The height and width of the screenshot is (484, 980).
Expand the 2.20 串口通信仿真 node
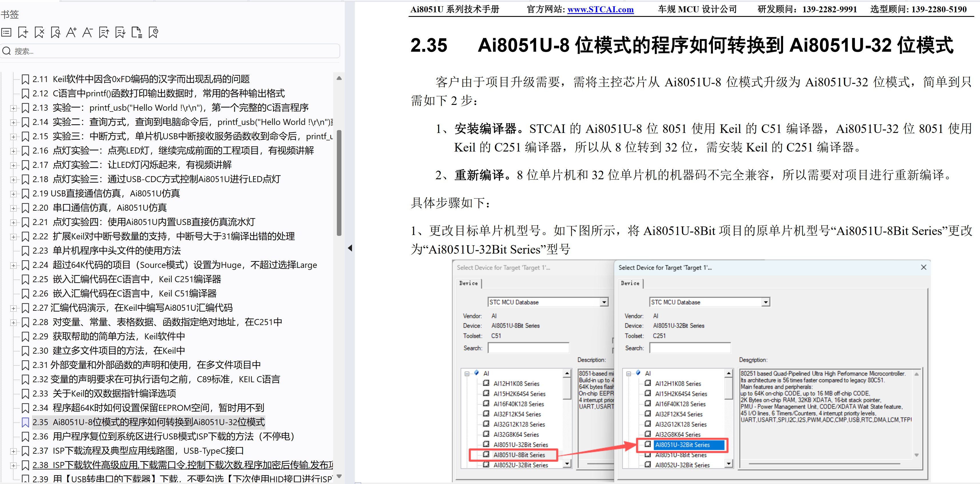point(14,208)
